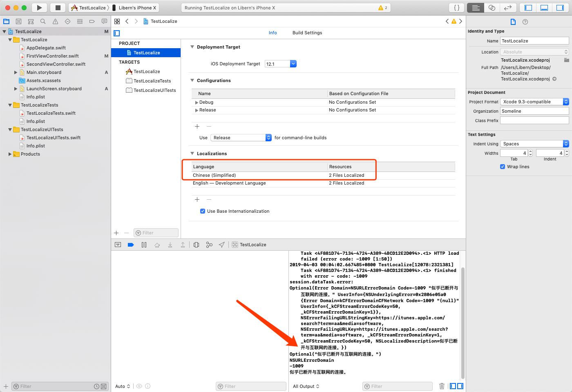Open the related items grid menu
The height and width of the screenshot is (392, 572).
pyautogui.click(x=117, y=21)
